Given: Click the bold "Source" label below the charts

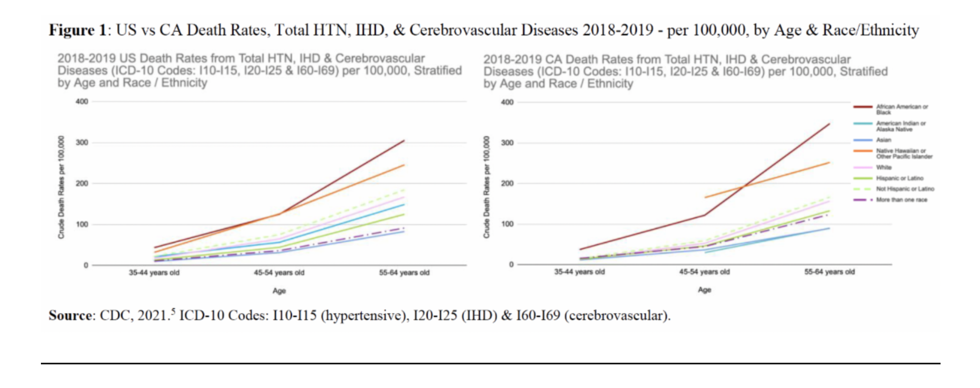Looking at the screenshot, I should 70,316.
